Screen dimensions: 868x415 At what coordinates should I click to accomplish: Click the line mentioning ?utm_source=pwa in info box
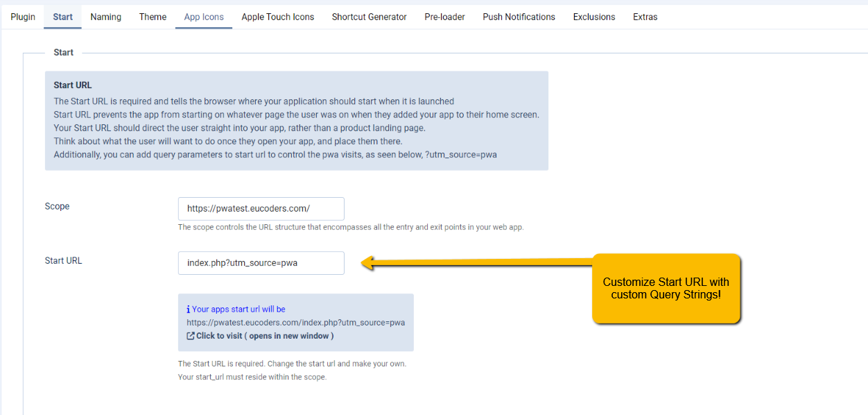click(275, 154)
